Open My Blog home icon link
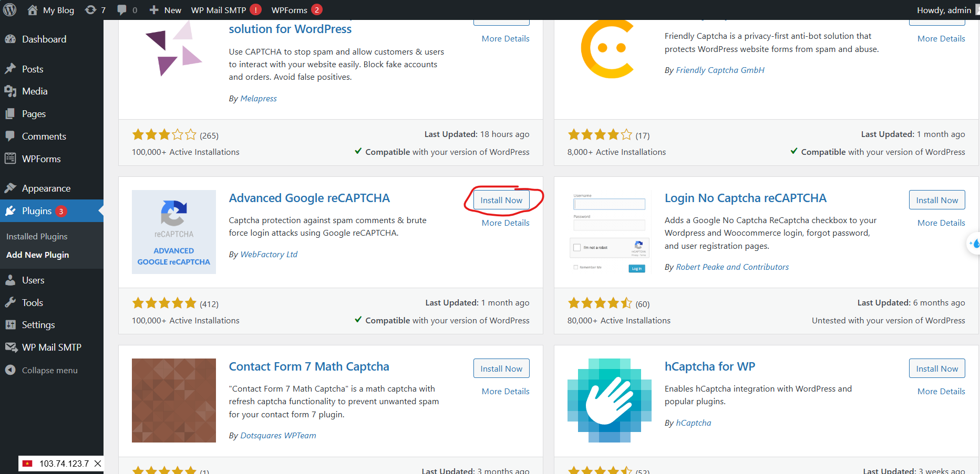The width and height of the screenshot is (980, 474). pos(33,10)
